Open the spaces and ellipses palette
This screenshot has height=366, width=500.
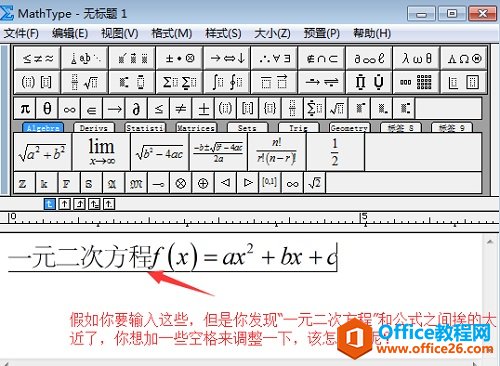tap(85, 59)
